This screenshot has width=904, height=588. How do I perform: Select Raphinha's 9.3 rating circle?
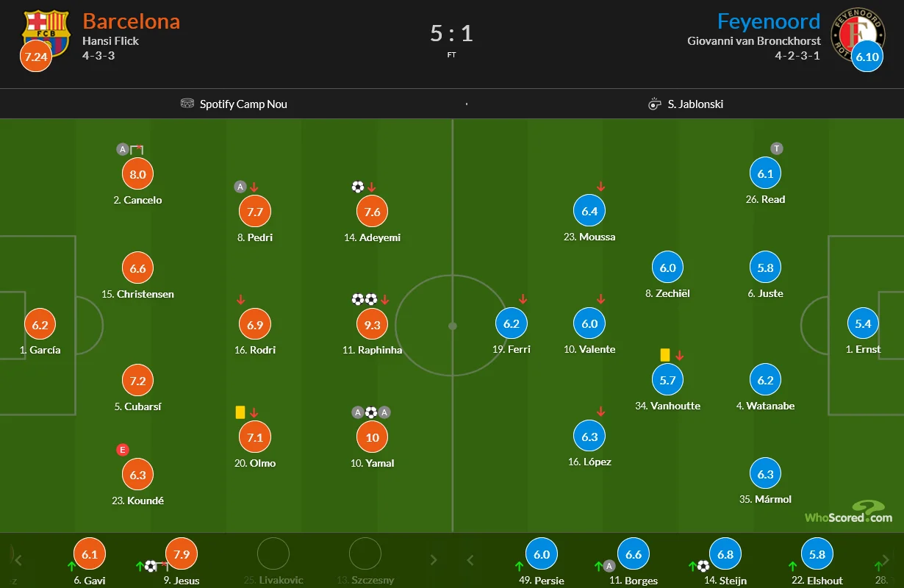tap(373, 324)
